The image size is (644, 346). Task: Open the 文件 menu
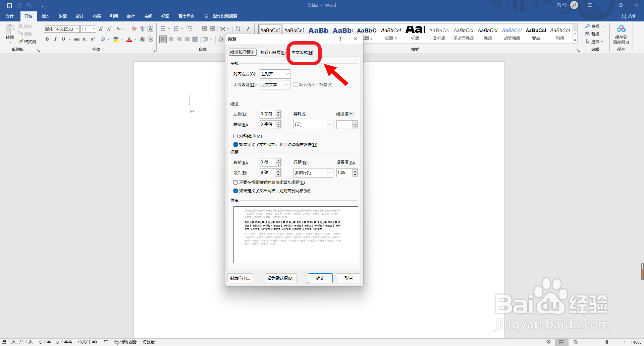pos(10,16)
